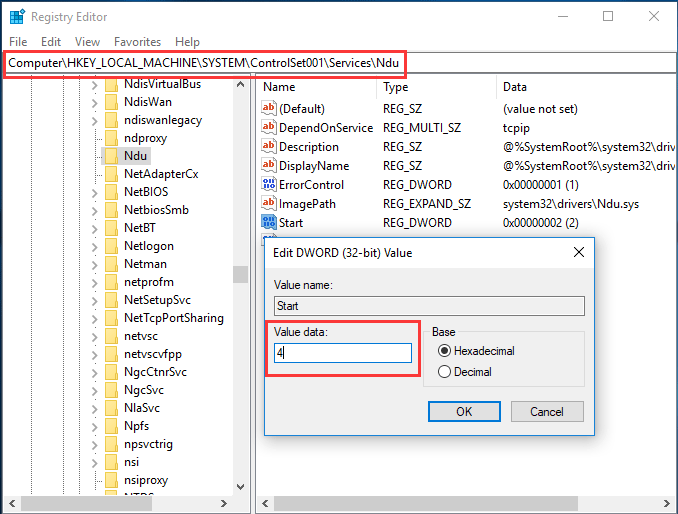The width and height of the screenshot is (678, 514).
Task: Click the Registry Editor app icon
Action: [x=17, y=16]
